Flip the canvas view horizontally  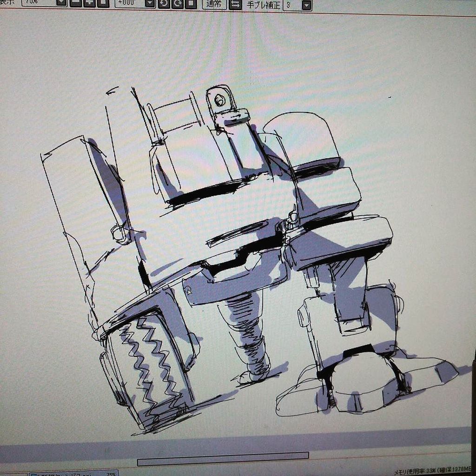pyautogui.click(x=236, y=4)
